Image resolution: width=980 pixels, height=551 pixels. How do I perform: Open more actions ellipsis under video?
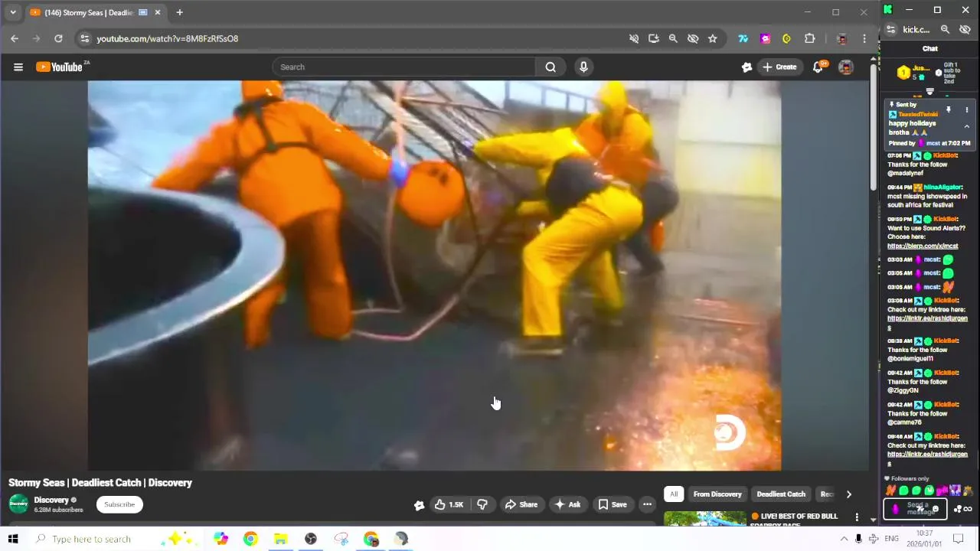point(647,504)
